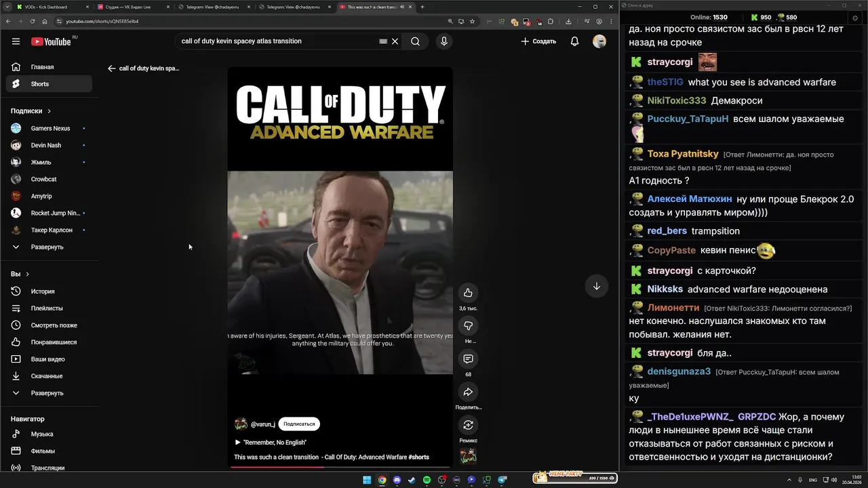Select Shorts in YouTube sidebar

[x=49, y=84]
